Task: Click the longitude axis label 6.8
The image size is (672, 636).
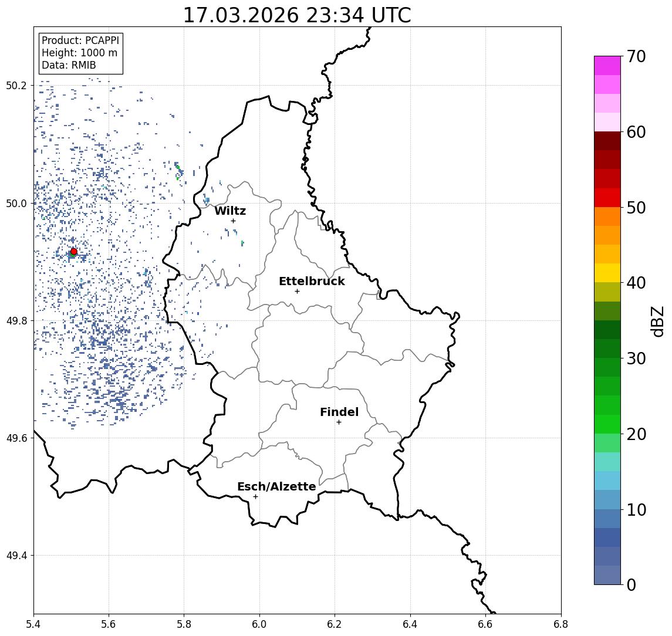Action: pyautogui.click(x=560, y=624)
